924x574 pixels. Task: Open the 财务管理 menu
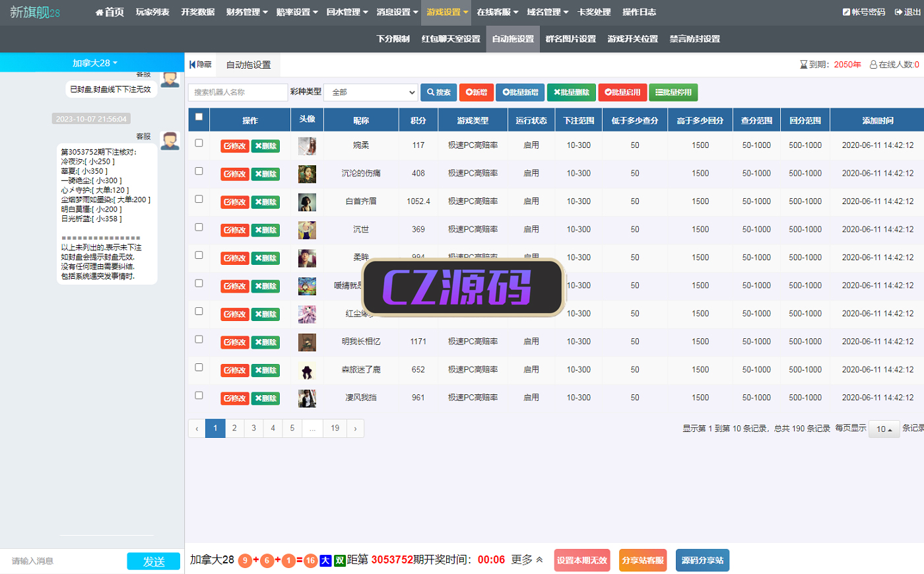(246, 13)
